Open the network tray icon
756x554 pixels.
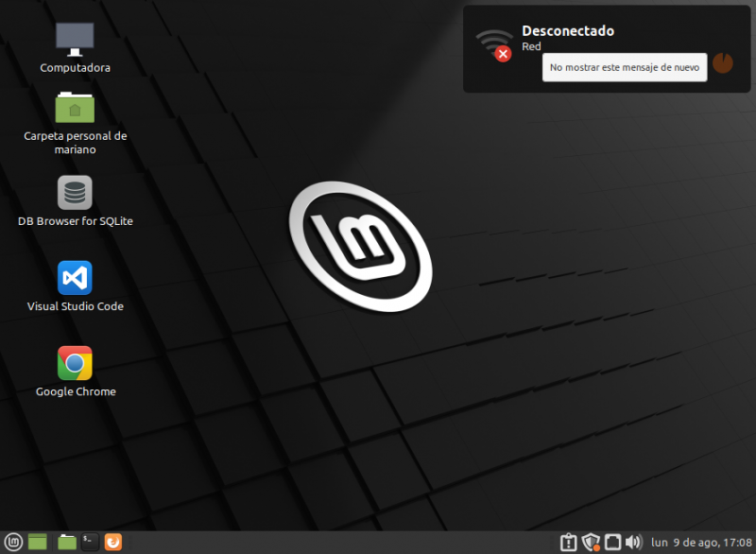[612, 543]
